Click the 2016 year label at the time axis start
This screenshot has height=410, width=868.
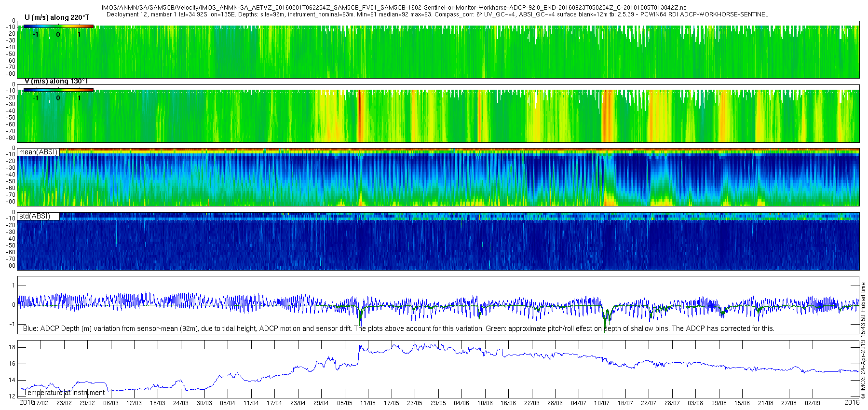point(26,402)
